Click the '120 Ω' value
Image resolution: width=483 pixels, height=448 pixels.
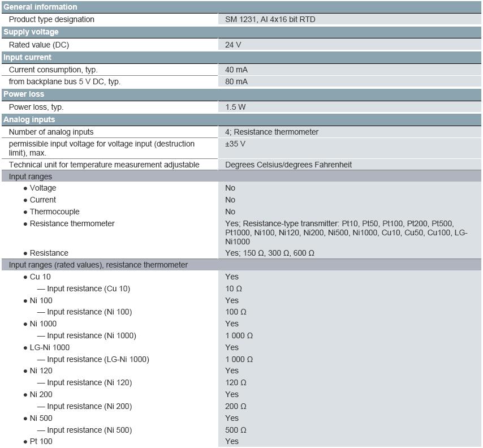pyautogui.click(x=236, y=383)
